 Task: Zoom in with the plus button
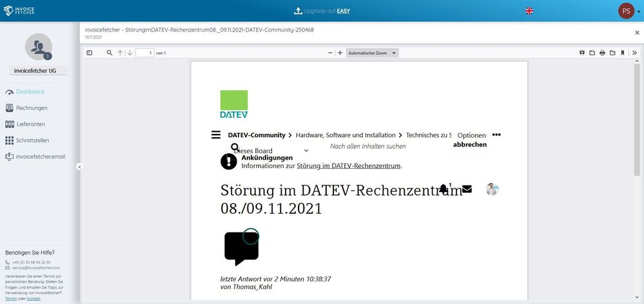340,53
